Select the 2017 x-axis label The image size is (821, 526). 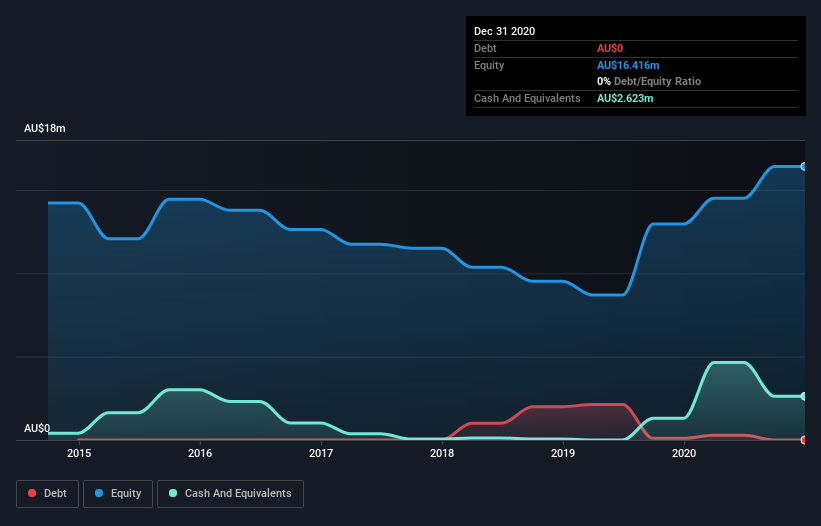pyautogui.click(x=321, y=453)
